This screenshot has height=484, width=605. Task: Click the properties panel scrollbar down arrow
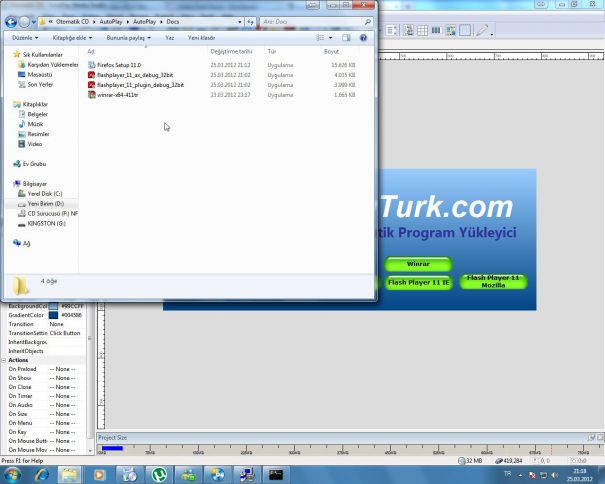pyautogui.click(x=90, y=450)
